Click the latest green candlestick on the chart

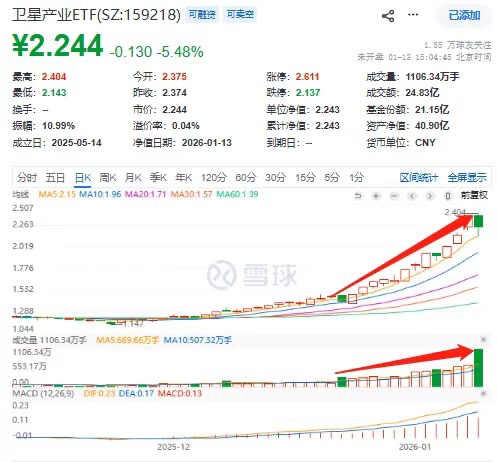point(479,221)
